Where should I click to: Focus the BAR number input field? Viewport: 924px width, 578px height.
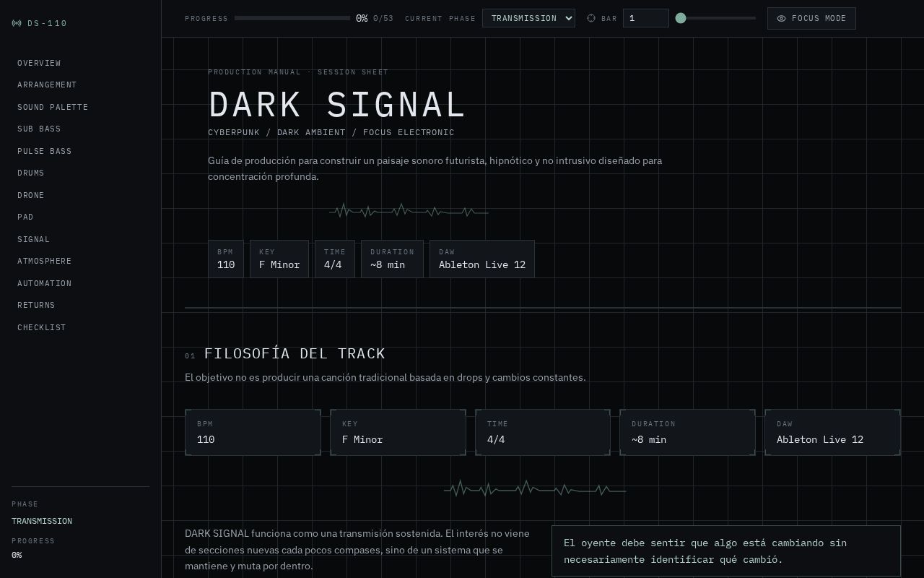coord(646,18)
